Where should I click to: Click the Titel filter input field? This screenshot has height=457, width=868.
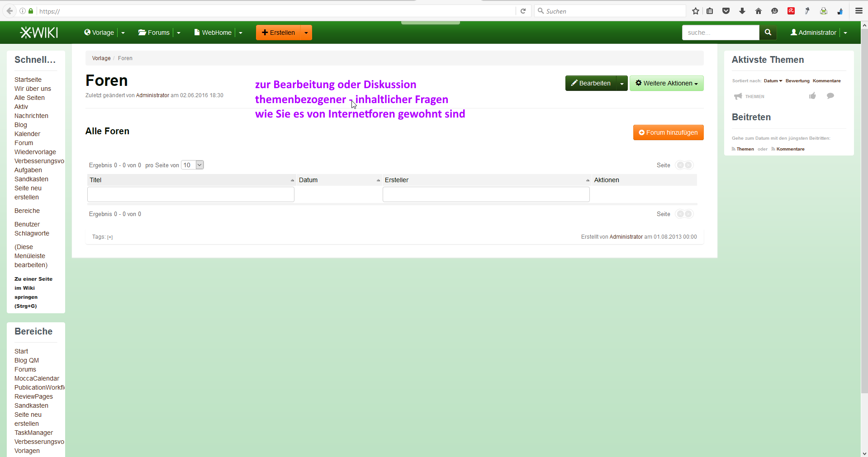coord(190,194)
